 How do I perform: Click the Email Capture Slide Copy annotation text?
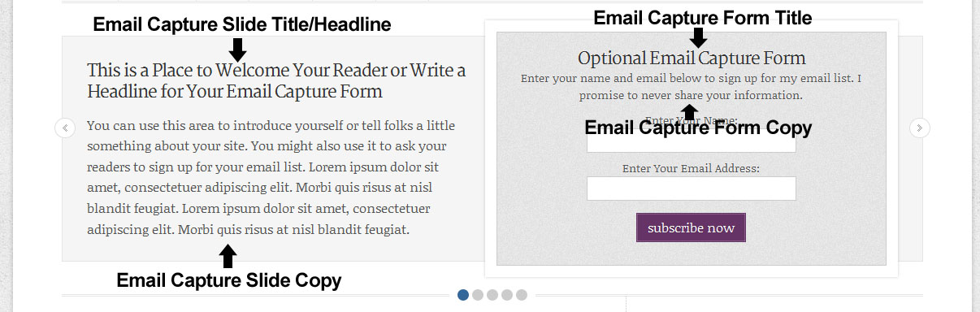click(x=229, y=281)
